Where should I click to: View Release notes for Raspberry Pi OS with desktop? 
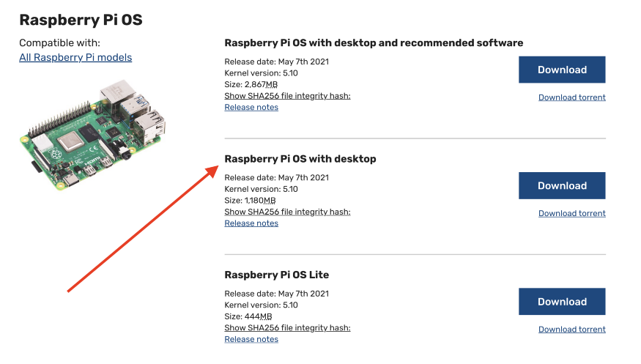click(x=251, y=223)
